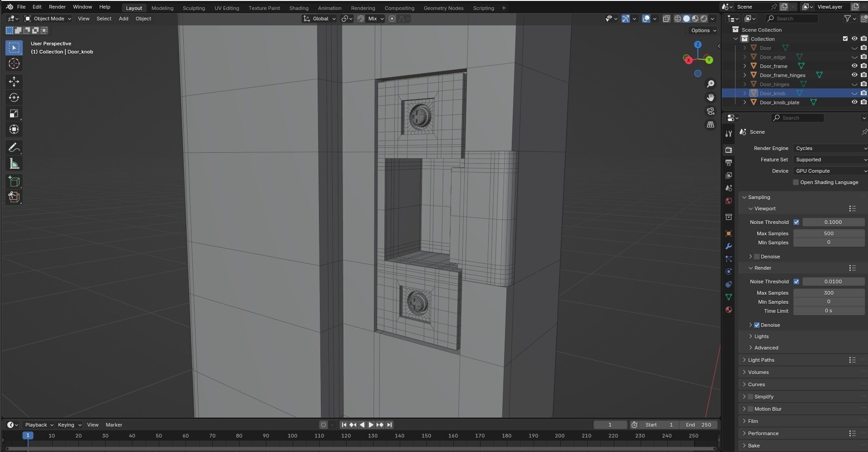Select the Add Cube tool

point(14,182)
